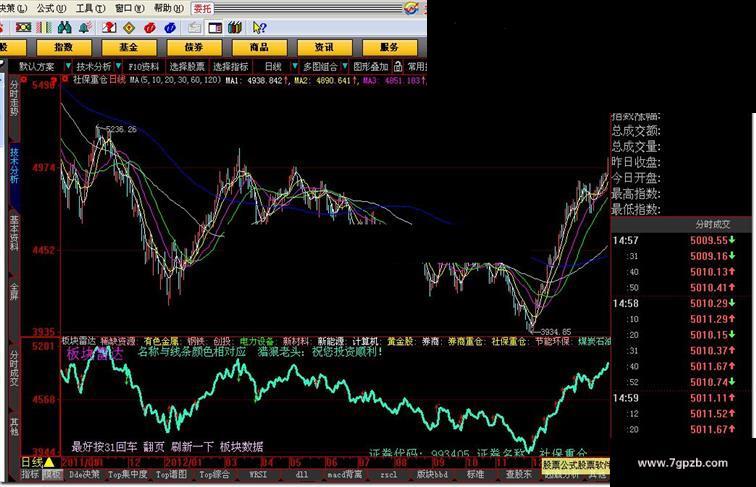Expand the 技术分析 dropdown arrow

pyautogui.click(x=118, y=66)
